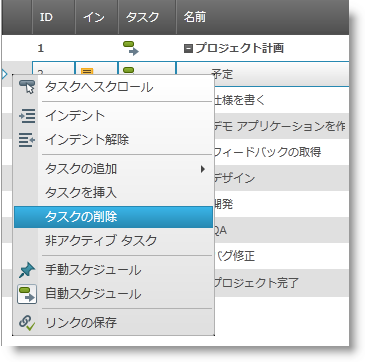
Task: Click the イン column header
Action: click(97, 17)
